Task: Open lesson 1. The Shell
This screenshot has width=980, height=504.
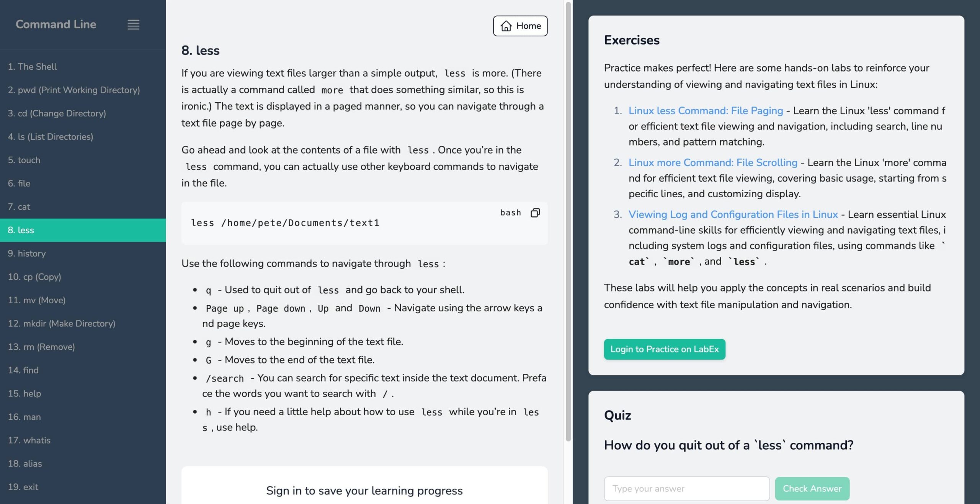Action: pos(33,67)
